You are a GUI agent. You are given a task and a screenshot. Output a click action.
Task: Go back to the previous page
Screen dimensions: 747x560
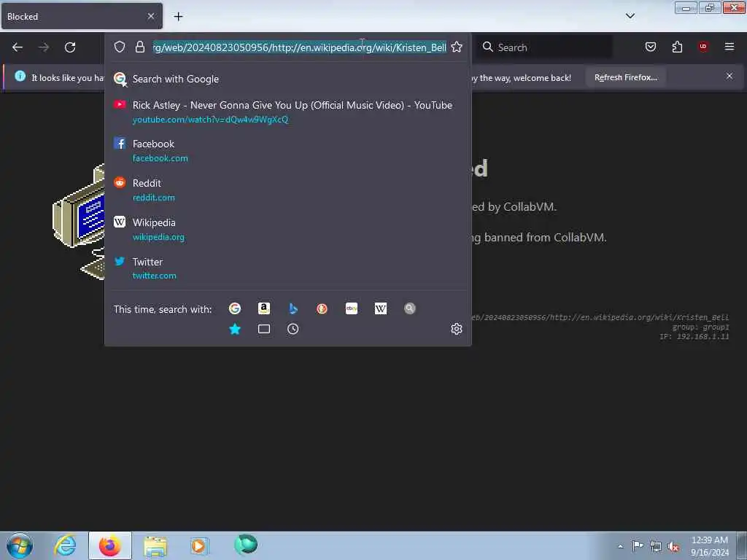(x=18, y=47)
